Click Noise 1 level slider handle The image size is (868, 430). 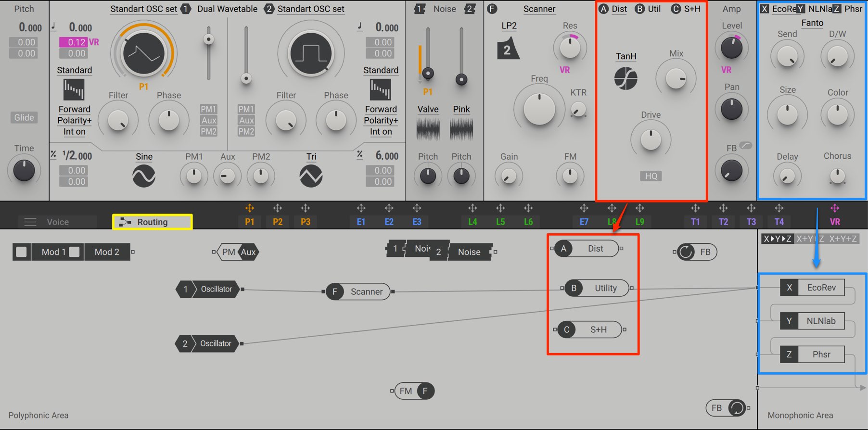428,74
